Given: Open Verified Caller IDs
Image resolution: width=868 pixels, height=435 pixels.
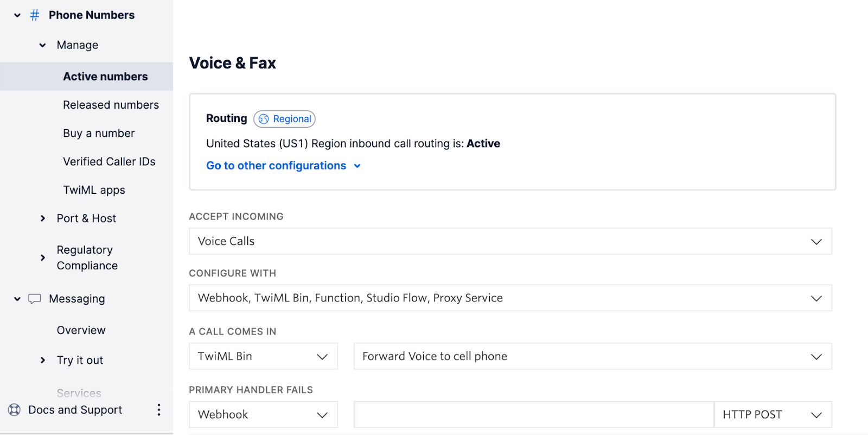Looking at the screenshot, I should click(x=109, y=161).
